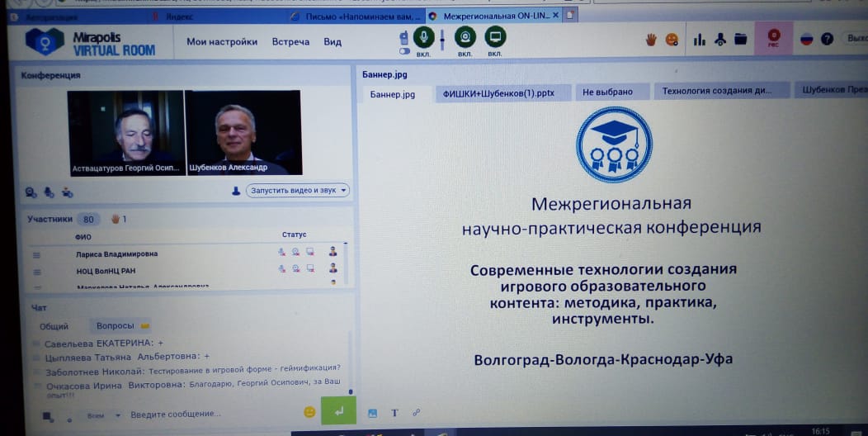Insert an emoji into the chat message
The image size is (868, 436).
coord(309,412)
